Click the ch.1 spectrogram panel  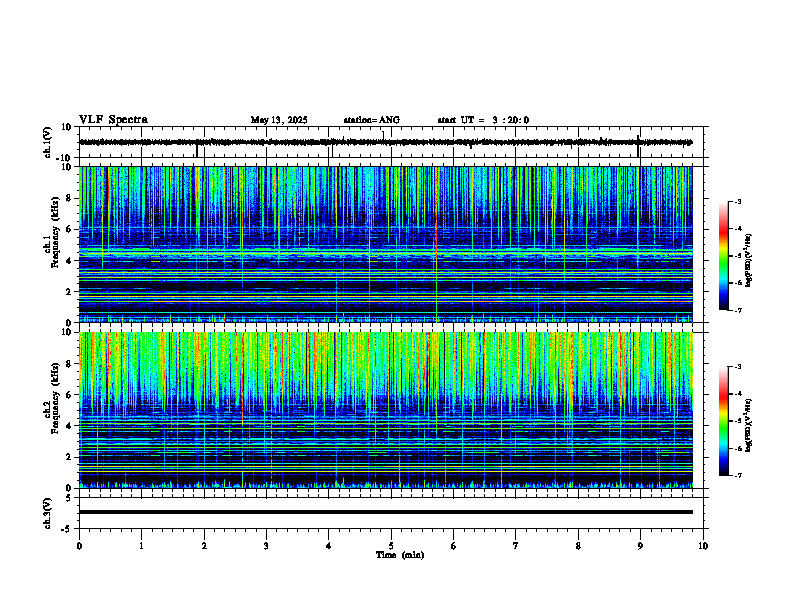[386, 244]
